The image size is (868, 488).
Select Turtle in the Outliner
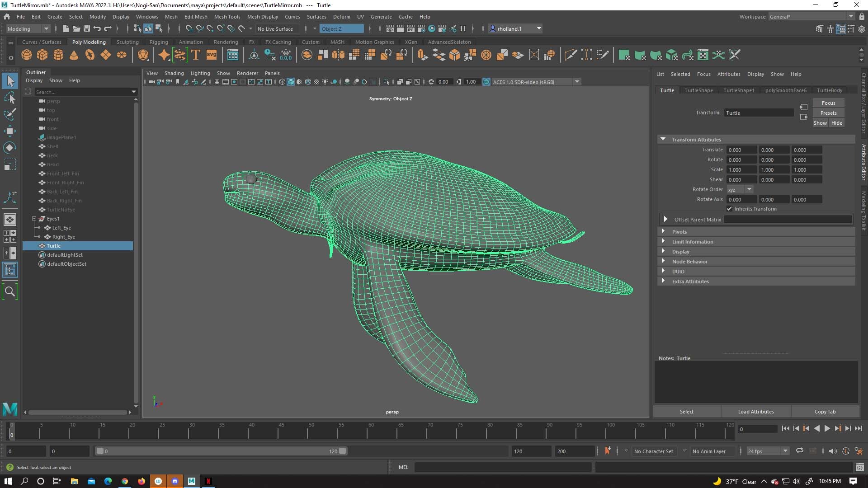point(53,245)
